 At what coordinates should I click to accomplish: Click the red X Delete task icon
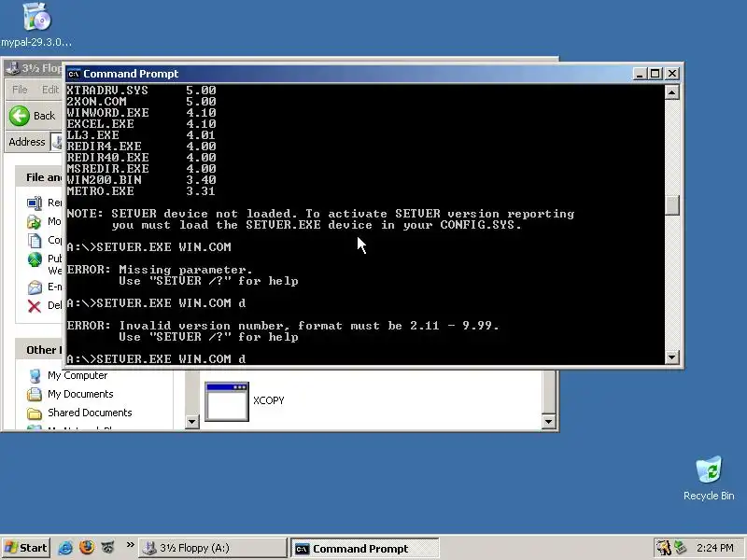(35, 306)
